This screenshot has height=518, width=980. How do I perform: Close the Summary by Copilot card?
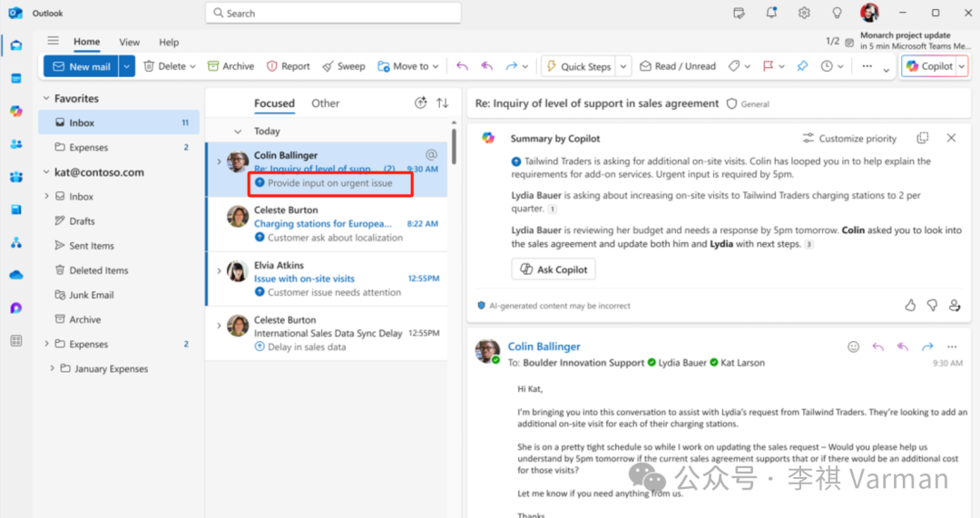(951, 138)
